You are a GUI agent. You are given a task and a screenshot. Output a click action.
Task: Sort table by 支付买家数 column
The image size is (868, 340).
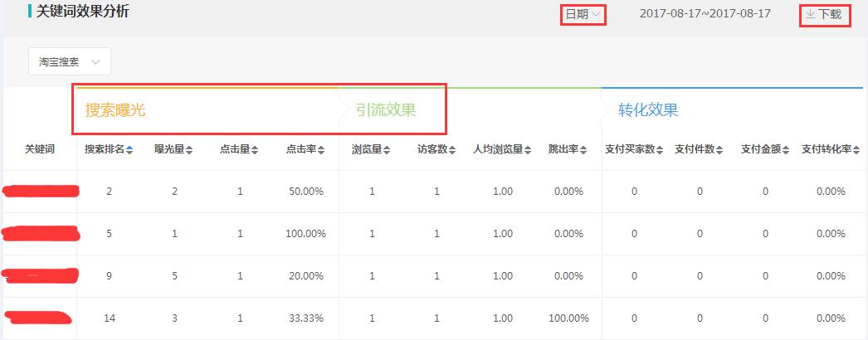(661, 150)
